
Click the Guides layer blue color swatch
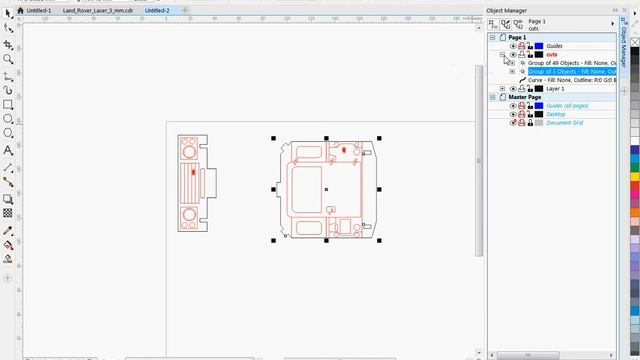[539, 46]
